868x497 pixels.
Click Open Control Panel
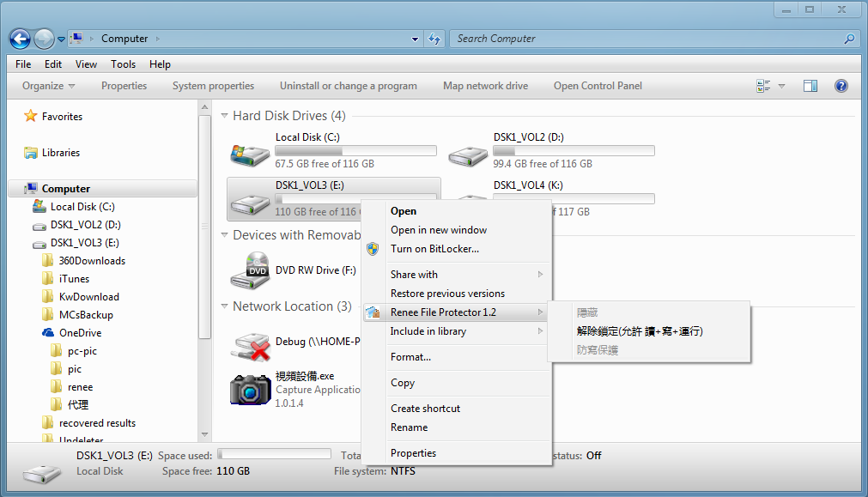[598, 86]
